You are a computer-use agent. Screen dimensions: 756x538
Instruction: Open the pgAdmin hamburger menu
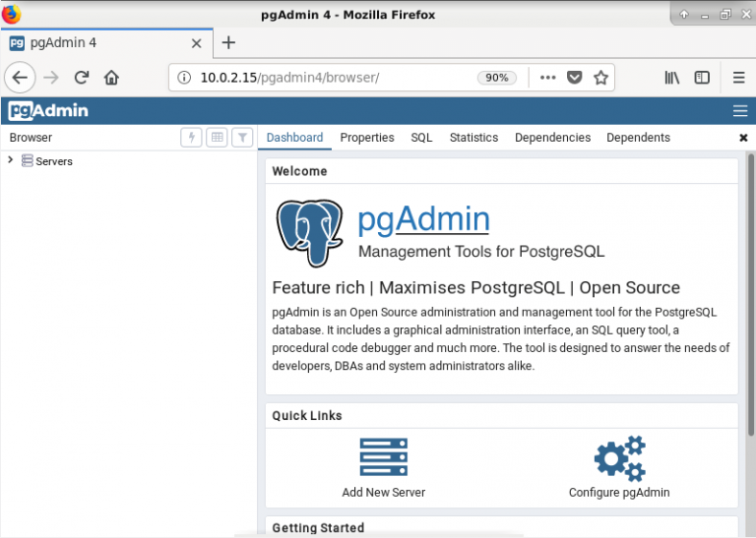(x=740, y=110)
